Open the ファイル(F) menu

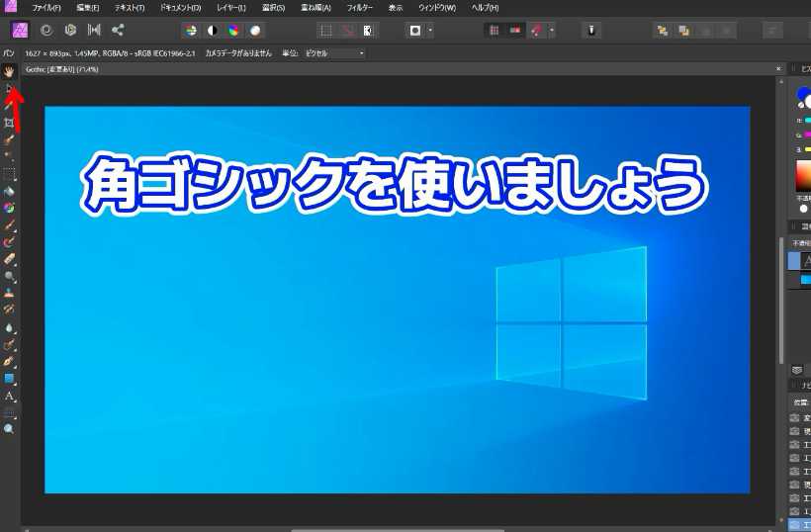pos(46,8)
